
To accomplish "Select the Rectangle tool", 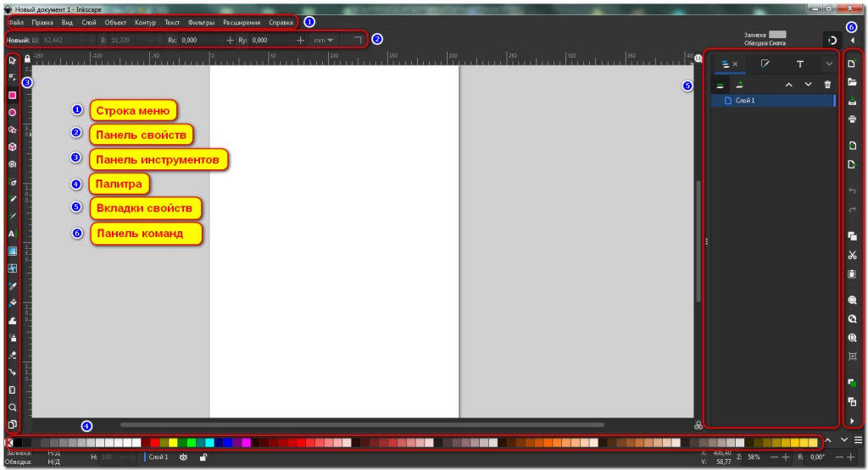I will [x=13, y=96].
